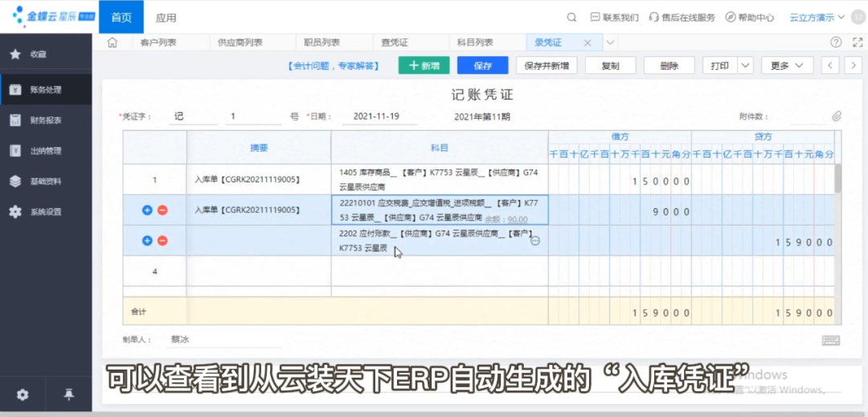Click the help question mark icon
The width and height of the screenshot is (868, 417).
coord(836,43)
